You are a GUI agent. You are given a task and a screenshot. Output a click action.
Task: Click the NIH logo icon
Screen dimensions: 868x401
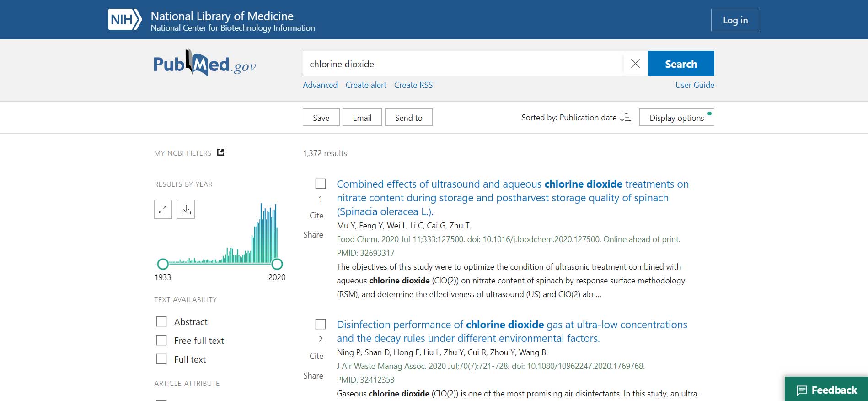pos(124,20)
